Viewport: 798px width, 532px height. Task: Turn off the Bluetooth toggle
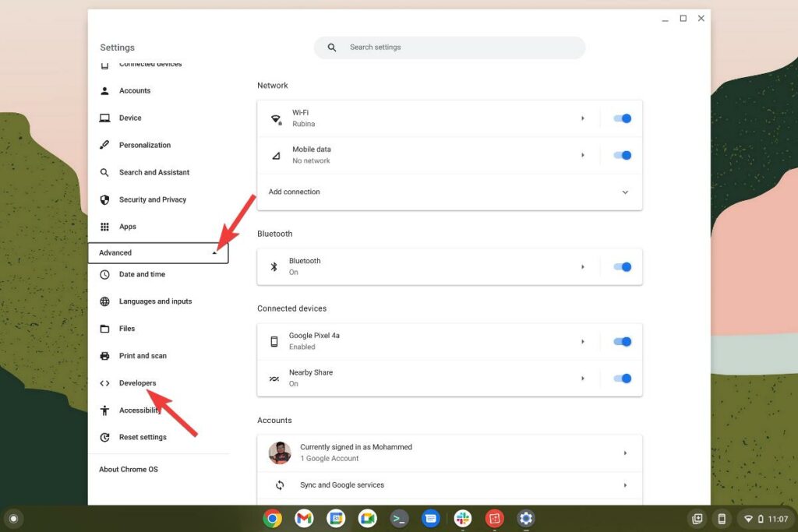pos(621,266)
